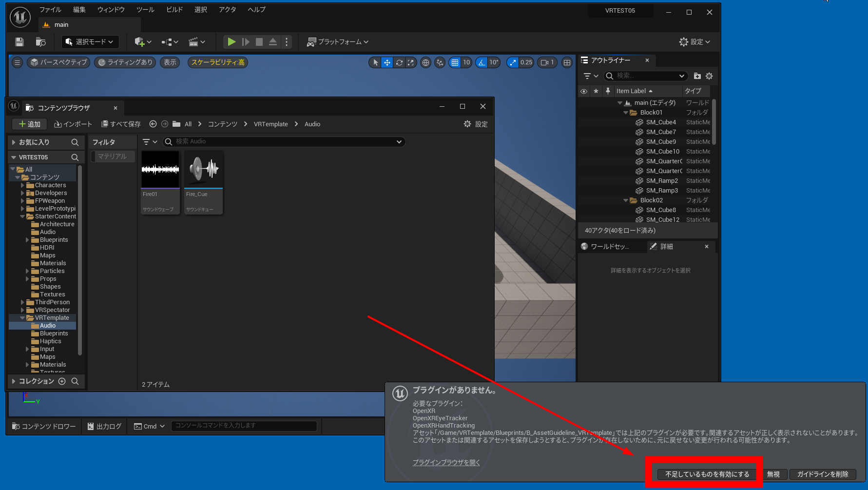868x490 pixels.
Task: Open the 選択モード dropdown
Action: [x=90, y=42]
